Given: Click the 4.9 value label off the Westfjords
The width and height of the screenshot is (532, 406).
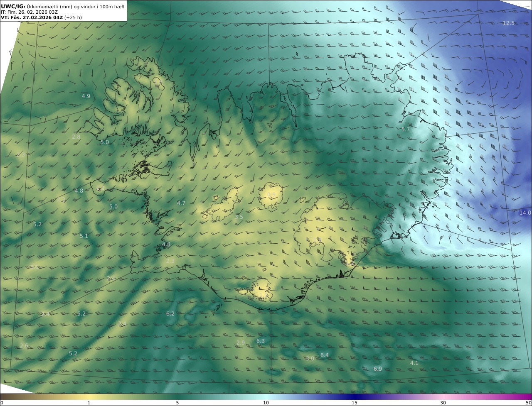Looking at the screenshot, I should pos(86,96).
